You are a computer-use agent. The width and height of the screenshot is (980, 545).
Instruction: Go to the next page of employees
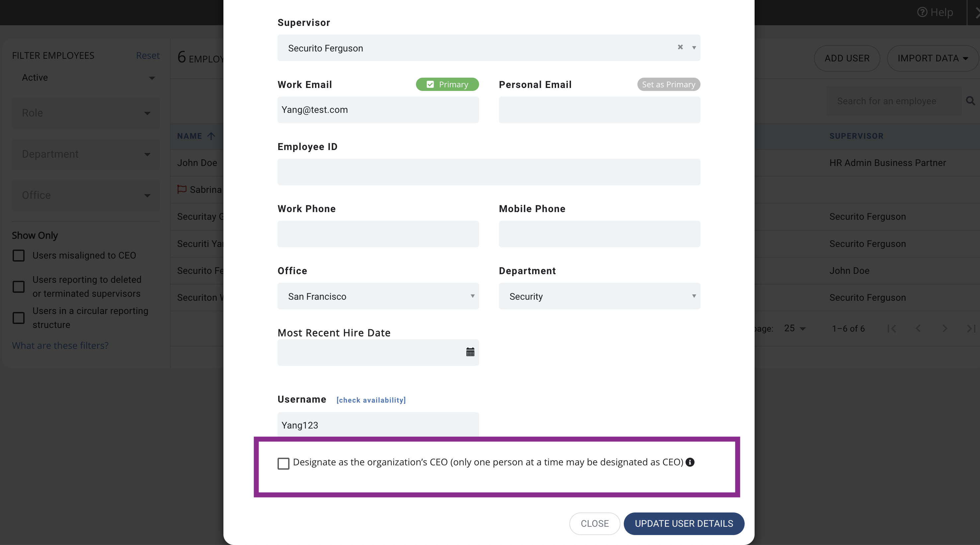coord(944,328)
